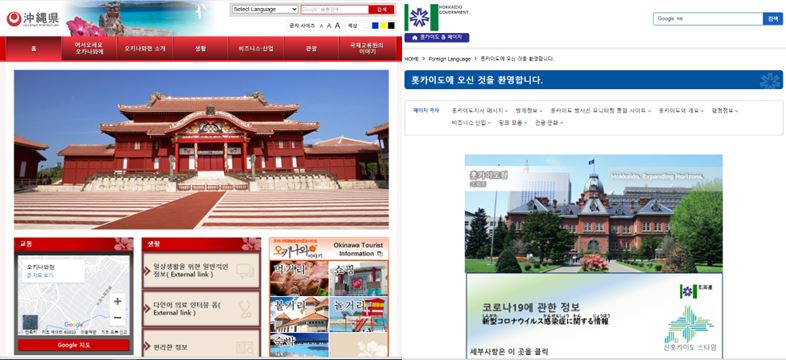Viewport: 786px width, 360px height.
Task: Choose the yellow background color swatch
Action: point(383,26)
